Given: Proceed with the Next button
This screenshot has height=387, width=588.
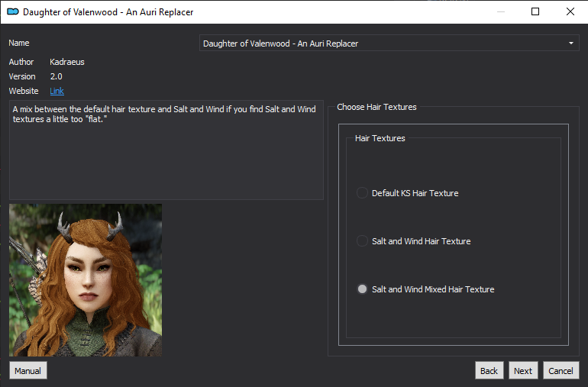Looking at the screenshot, I should click(523, 370).
